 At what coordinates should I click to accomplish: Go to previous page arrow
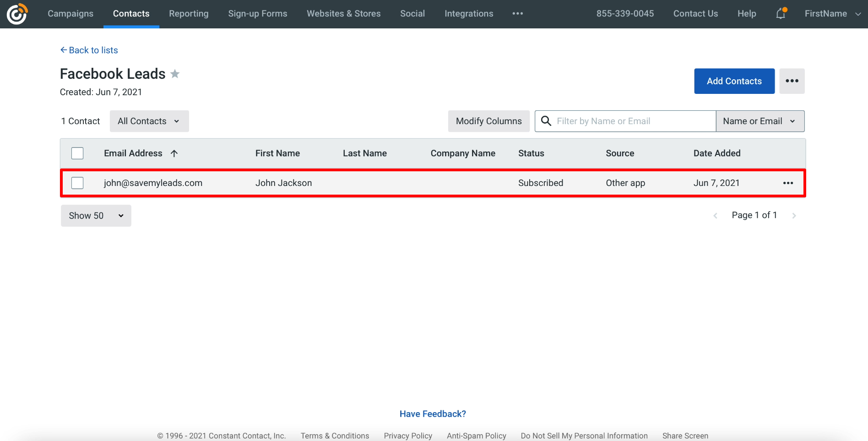715,216
